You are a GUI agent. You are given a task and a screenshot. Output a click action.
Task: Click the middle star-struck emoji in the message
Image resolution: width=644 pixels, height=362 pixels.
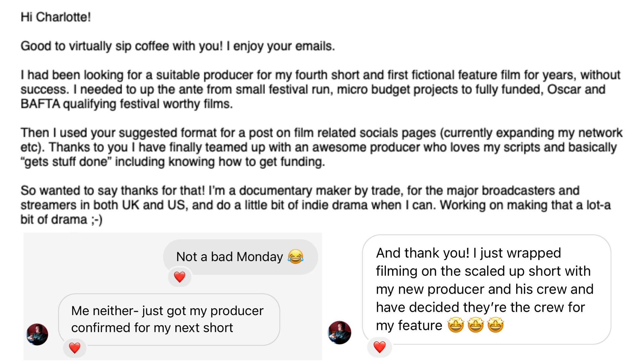point(476,325)
